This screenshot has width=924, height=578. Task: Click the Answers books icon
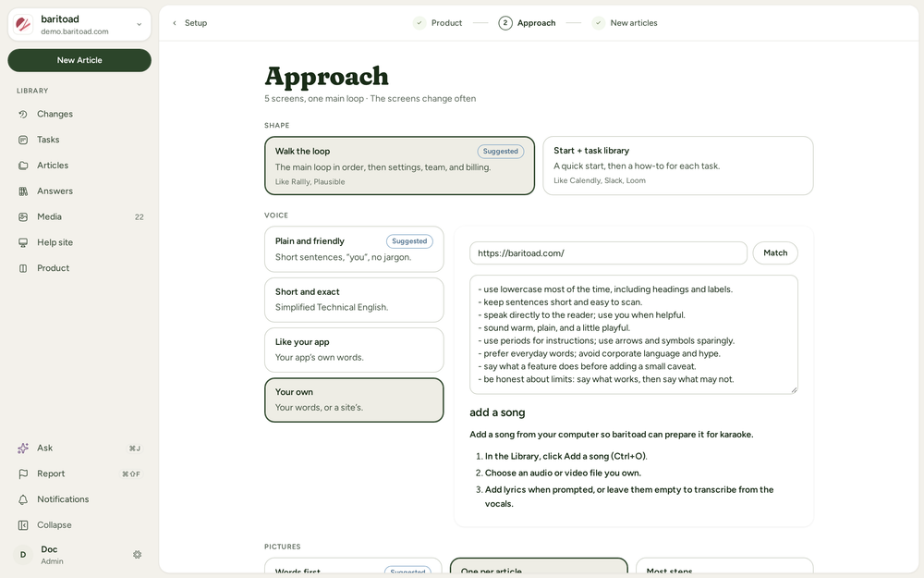point(23,191)
